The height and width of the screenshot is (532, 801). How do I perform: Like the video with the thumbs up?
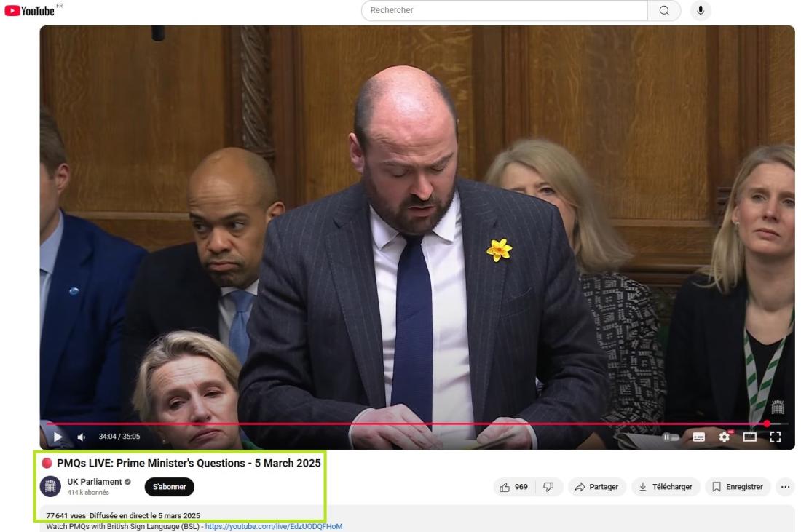(x=514, y=487)
